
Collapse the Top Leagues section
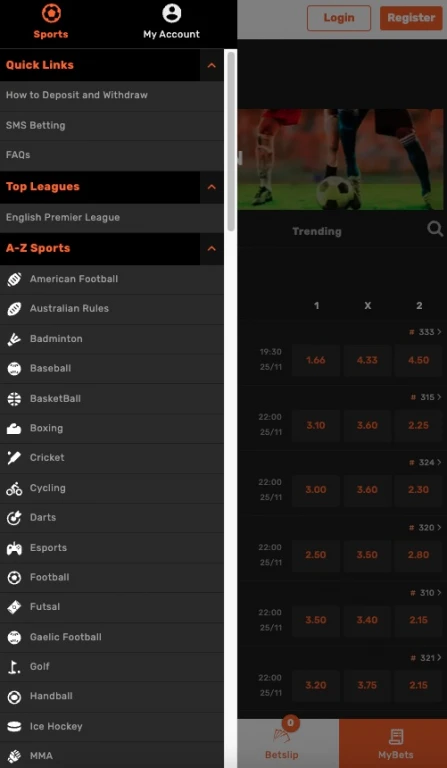pyautogui.click(x=212, y=187)
